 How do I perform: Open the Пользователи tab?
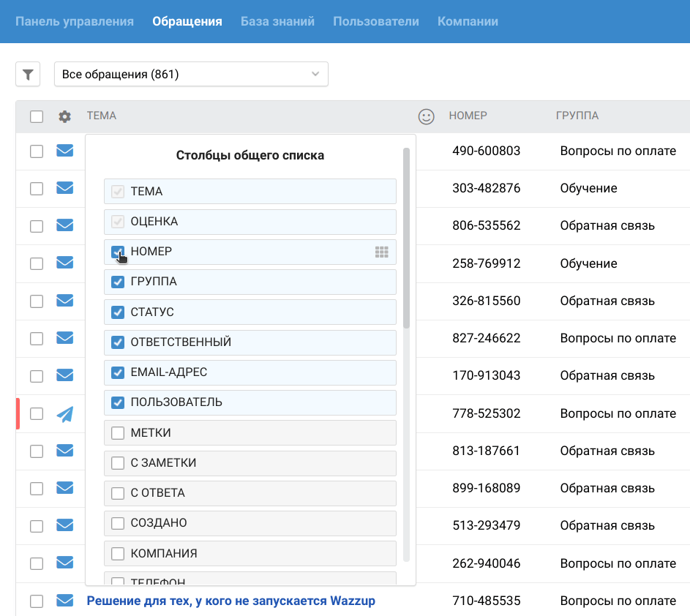pyautogui.click(x=376, y=21)
